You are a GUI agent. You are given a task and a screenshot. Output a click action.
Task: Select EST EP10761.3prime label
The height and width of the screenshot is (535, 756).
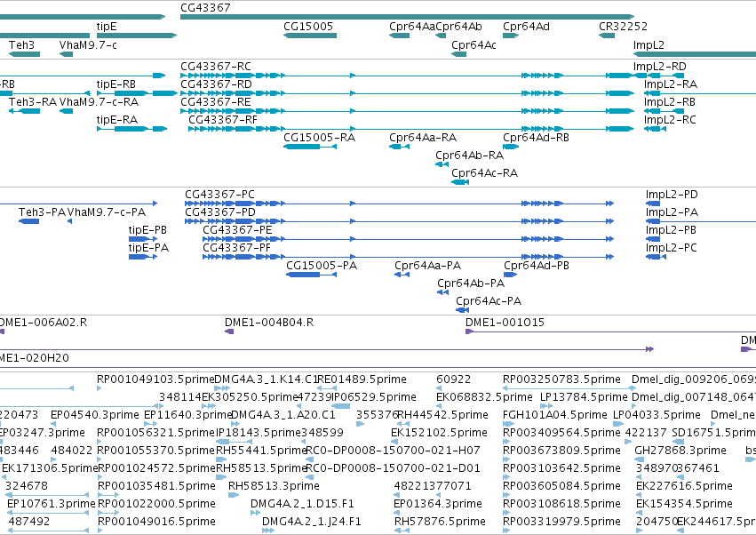(x=52, y=504)
